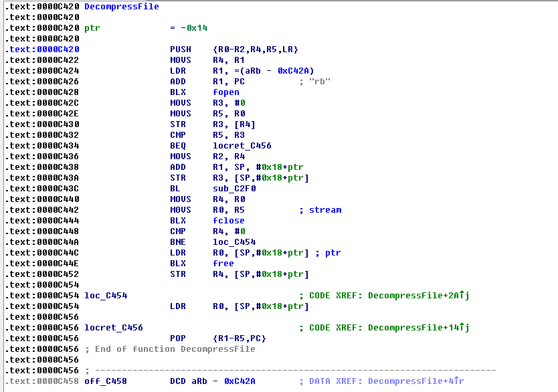Click the aRb - 0xC42A operand in LDR
Screen dimensions: 558x392
coord(274,71)
